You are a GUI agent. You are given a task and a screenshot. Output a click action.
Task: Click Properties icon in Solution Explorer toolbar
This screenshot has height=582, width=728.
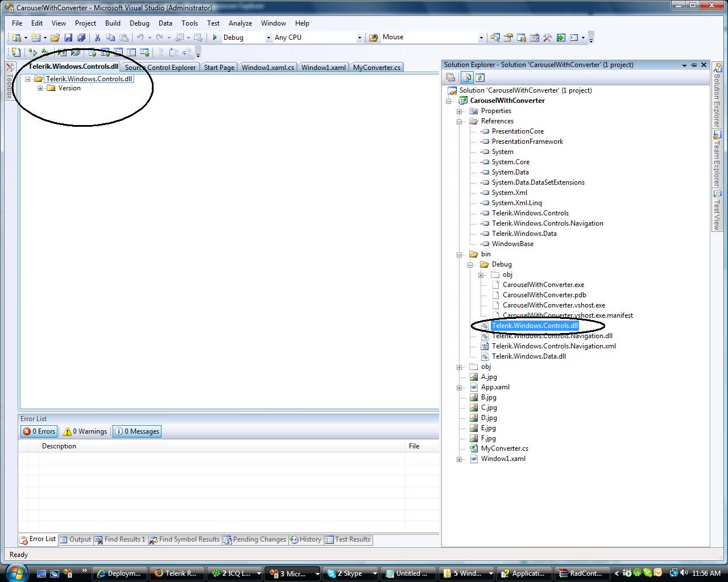click(x=450, y=78)
